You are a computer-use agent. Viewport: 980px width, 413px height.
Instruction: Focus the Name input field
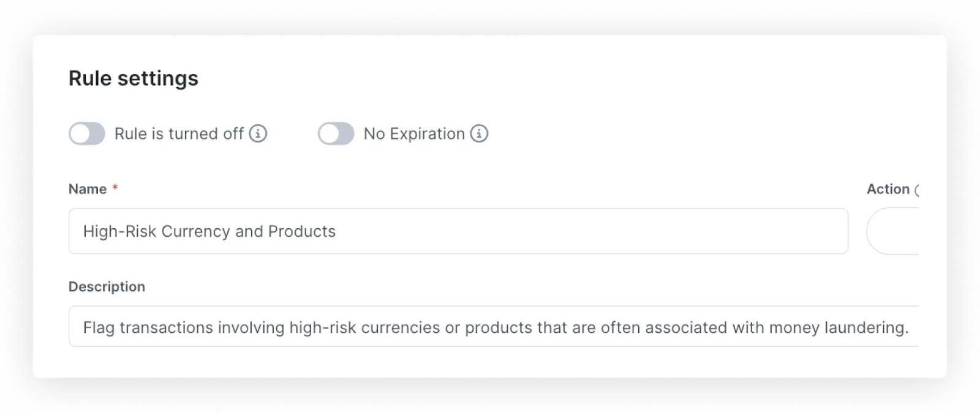[458, 231]
